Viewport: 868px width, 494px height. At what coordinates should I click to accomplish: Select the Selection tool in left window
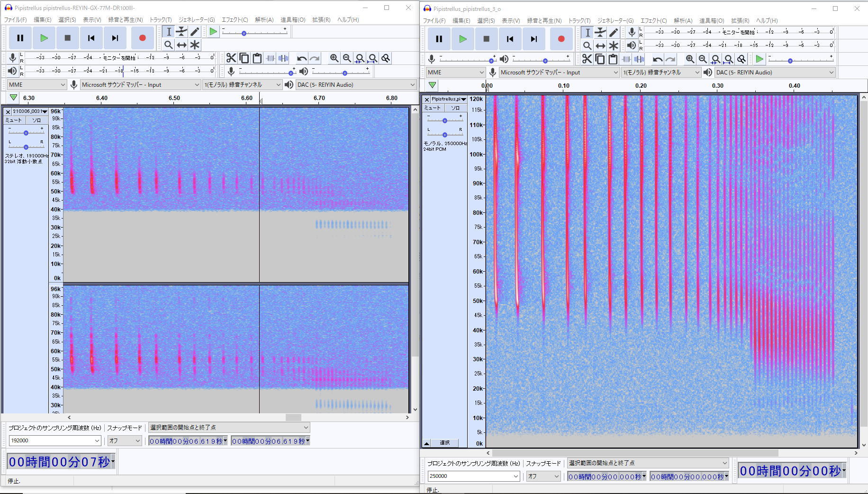click(168, 31)
